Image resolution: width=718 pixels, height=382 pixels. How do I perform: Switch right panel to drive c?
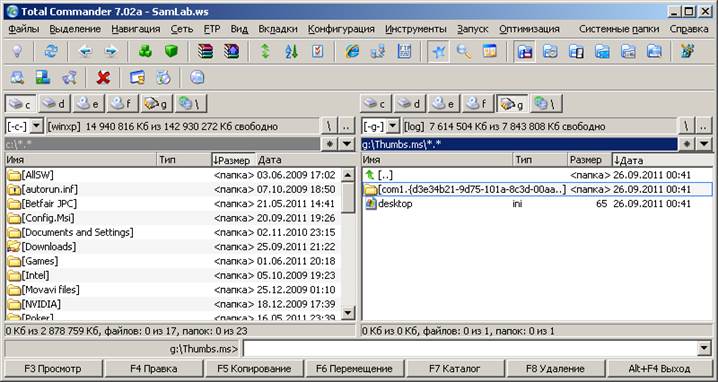(375, 104)
